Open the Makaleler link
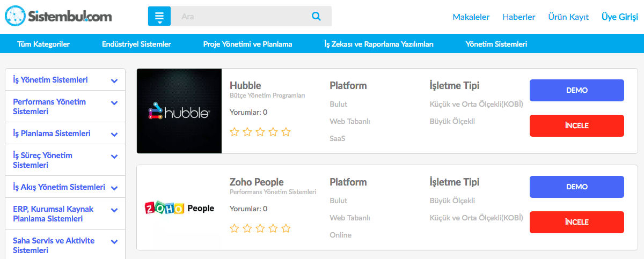The image size is (644, 259). tap(471, 17)
